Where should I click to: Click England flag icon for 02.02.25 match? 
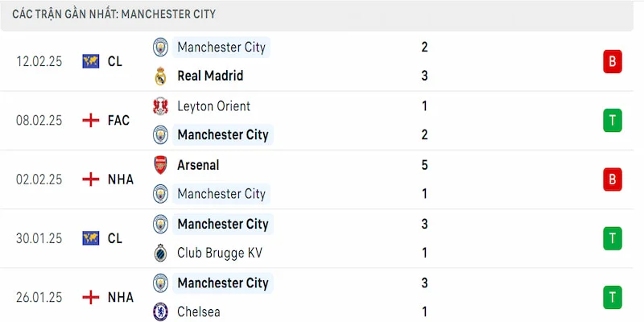coord(91,180)
